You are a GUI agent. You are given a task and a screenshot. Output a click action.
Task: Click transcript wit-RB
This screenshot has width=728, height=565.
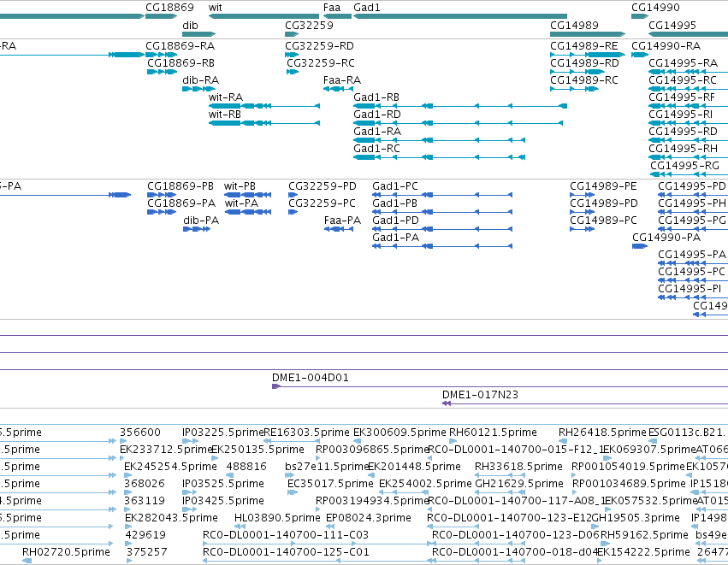click(264, 123)
